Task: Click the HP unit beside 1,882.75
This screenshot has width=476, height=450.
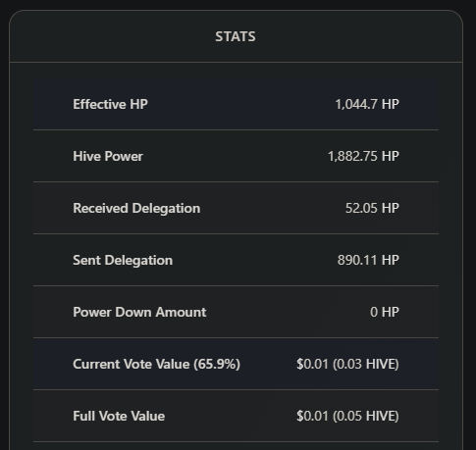Action: (391, 156)
